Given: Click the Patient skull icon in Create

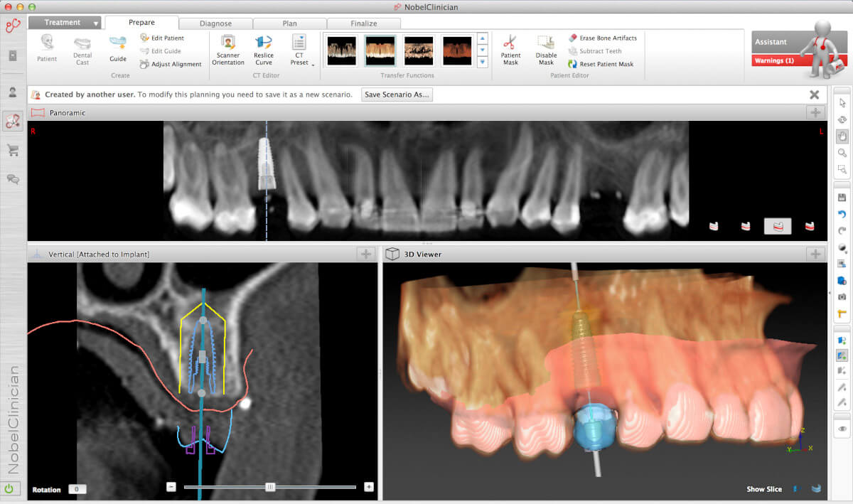Looking at the screenshot, I should (47, 48).
